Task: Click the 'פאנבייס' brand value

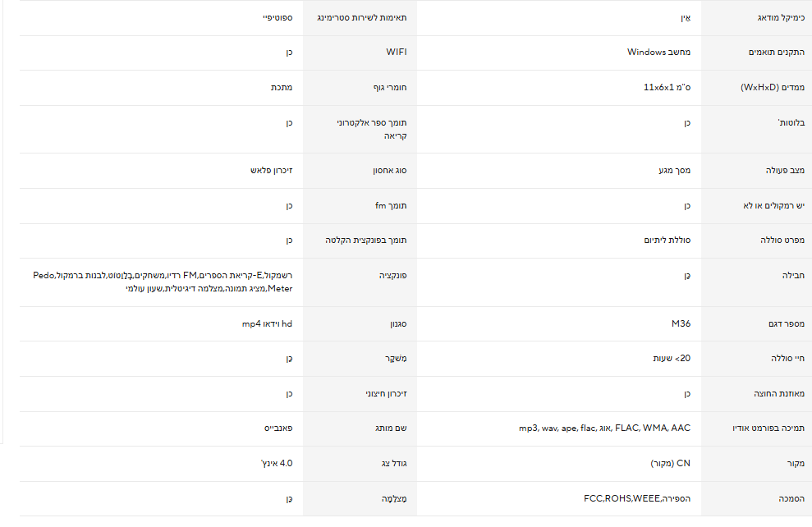Action: [277, 428]
